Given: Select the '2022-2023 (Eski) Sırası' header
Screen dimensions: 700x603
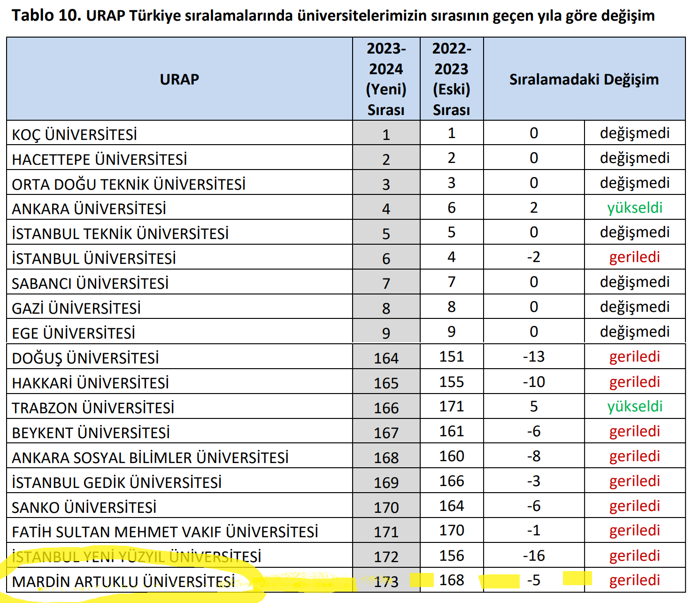Looking at the screenshot, I should [452, 79].
